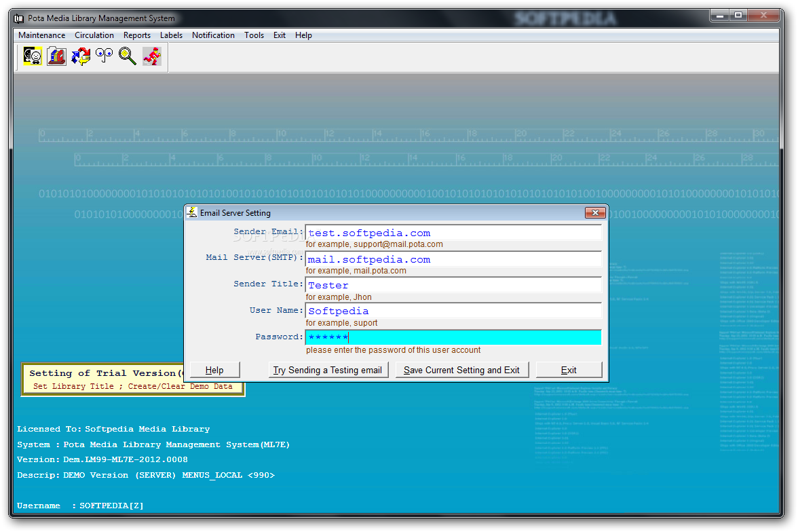Click the magnifying glass search icon
The height and width of the screenshot is (532, 798).
(128, 56)
